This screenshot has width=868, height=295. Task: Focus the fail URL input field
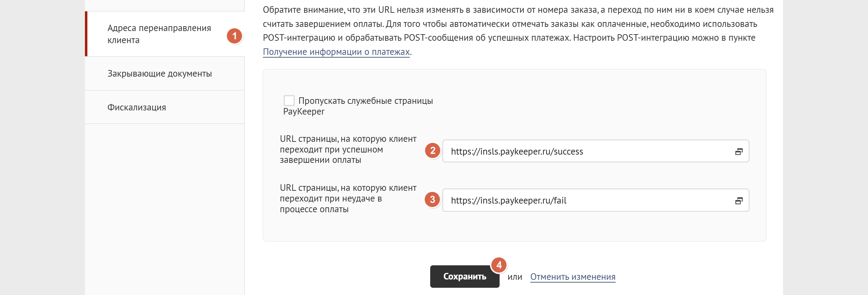tap(596, 200)
